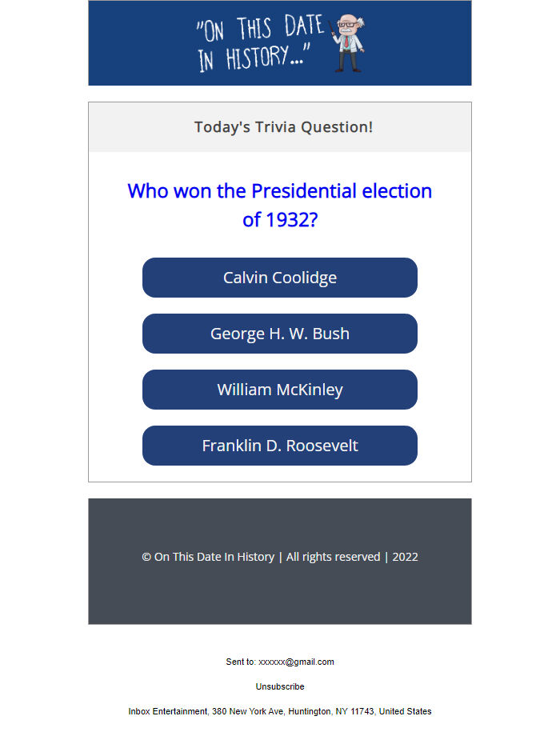560x748 pixels.
Task: Select the Calvin Coolidge answer
Action: pos(279,278)
